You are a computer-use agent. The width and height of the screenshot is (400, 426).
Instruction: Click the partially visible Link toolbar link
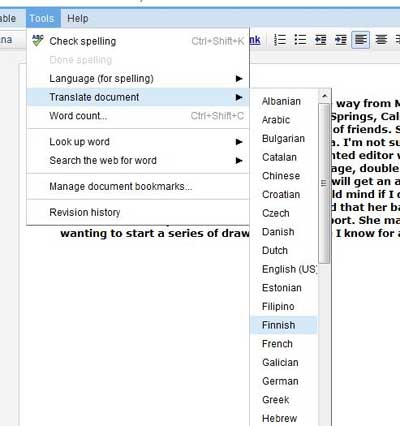coord(255,40)
